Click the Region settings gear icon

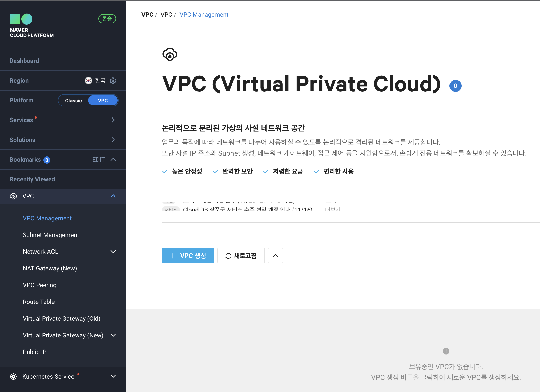point(114,81)
